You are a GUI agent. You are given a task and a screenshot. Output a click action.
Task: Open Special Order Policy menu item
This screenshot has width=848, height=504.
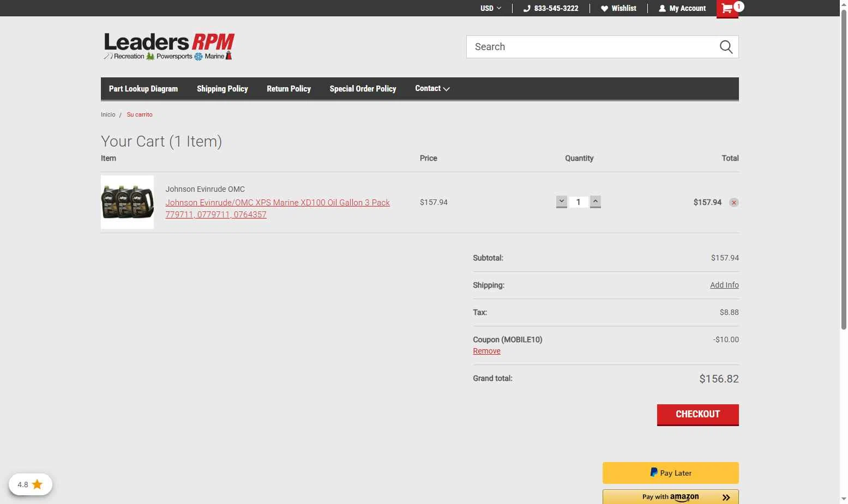tap(363, 89)
